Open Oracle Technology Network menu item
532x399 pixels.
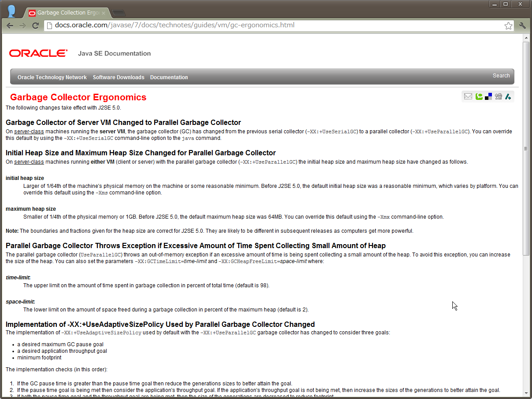click(x=52, y=77)
